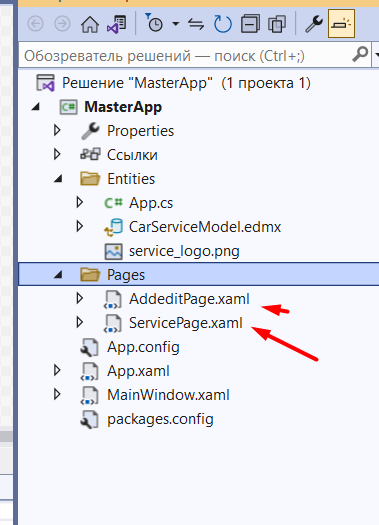Click the C# project icon beside MasterApp
The width and height of the screenshot is (379, 525).
(x=69, y=107)
